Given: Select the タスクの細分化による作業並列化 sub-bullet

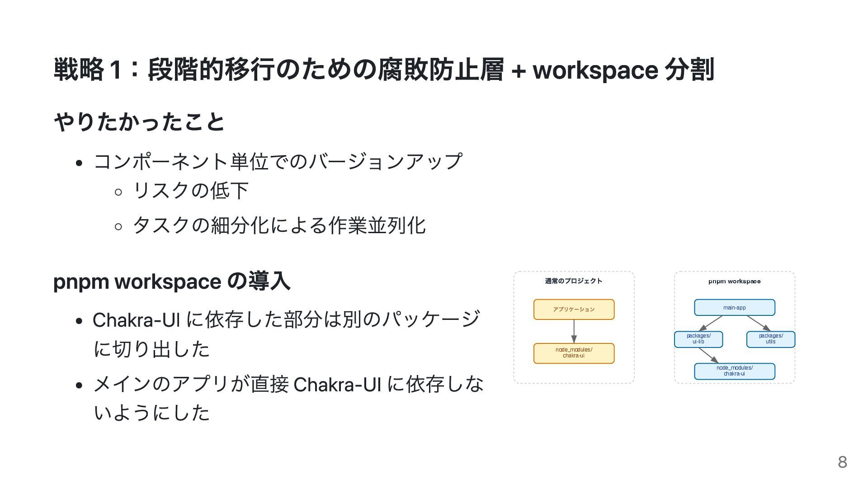Looking at the screenshot, I should (x=279, y=225).
